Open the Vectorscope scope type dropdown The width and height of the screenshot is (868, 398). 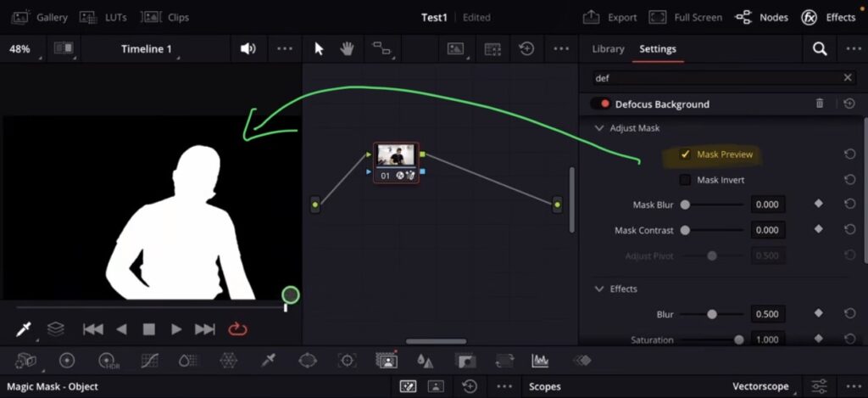(x=764, y=386)
